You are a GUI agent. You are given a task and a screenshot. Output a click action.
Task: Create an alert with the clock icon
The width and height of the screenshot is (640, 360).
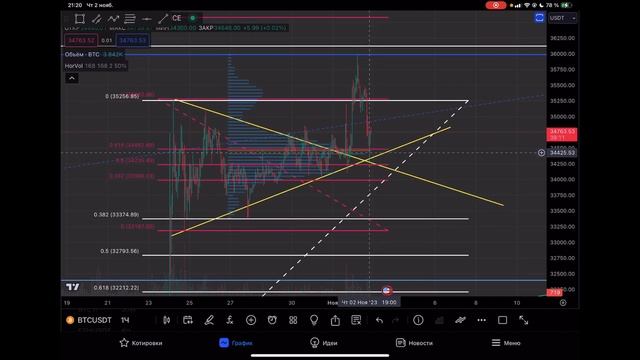[x=272, y=320]
